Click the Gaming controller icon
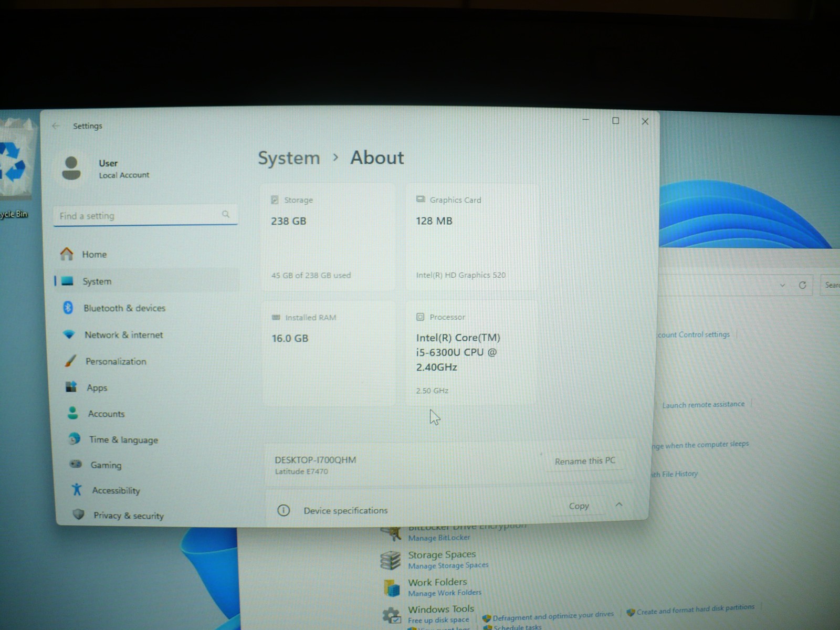840x630 pixels. coord(76,464)
